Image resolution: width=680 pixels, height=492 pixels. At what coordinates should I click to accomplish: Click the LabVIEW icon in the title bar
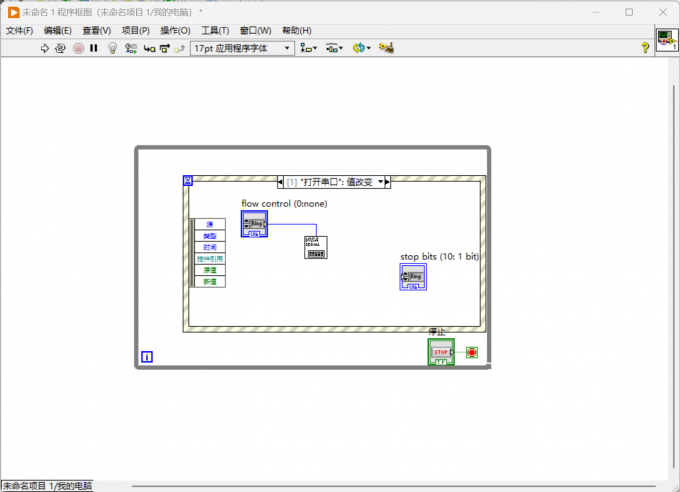[13, 12]
